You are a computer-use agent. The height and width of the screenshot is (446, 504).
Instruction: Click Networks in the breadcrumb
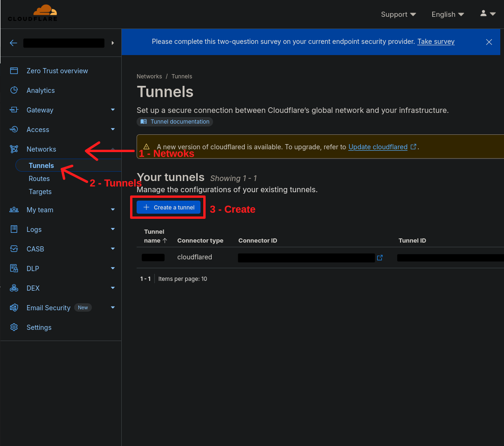(x=149, y=76)
